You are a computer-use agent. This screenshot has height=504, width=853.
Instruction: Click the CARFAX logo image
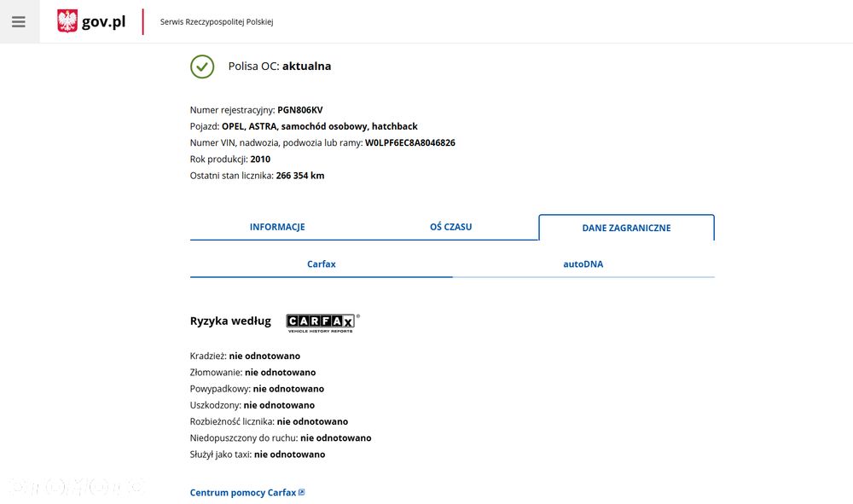point(322,323)
